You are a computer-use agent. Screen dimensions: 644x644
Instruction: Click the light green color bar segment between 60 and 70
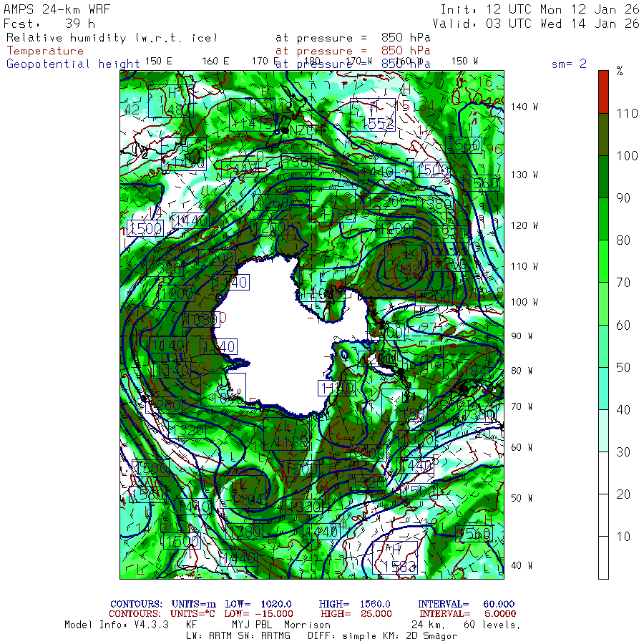pyautogui.click(x=603, y=303)
